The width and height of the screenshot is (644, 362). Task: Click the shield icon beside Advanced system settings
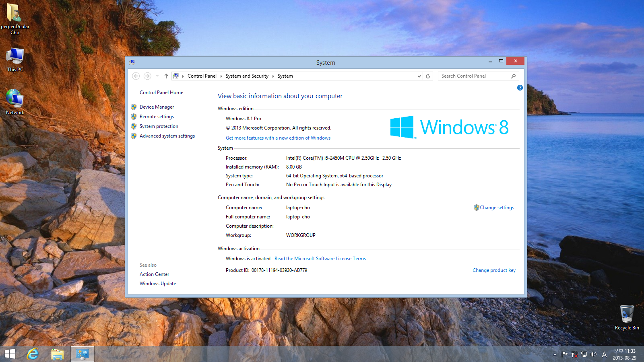point(134,136)
